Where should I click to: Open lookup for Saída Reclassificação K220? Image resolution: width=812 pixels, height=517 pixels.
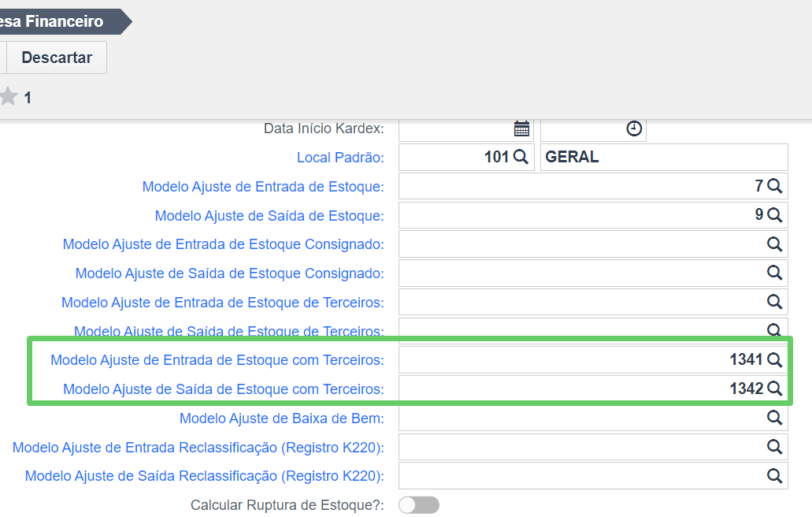775,475
